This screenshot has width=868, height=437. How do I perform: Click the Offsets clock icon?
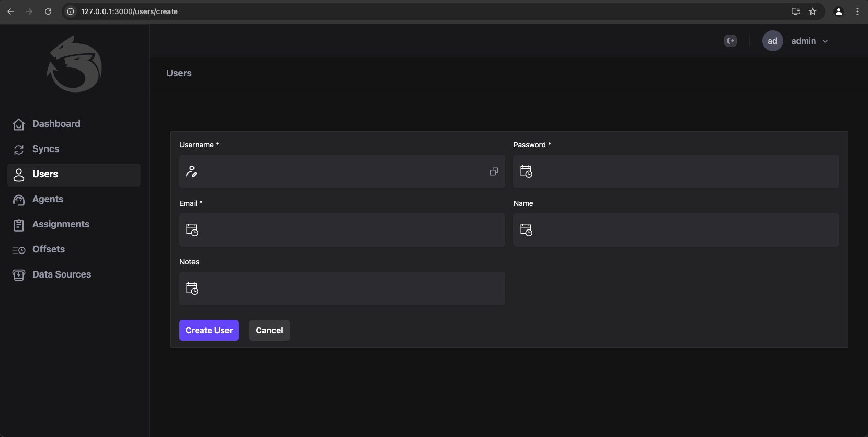click(19, 250)
